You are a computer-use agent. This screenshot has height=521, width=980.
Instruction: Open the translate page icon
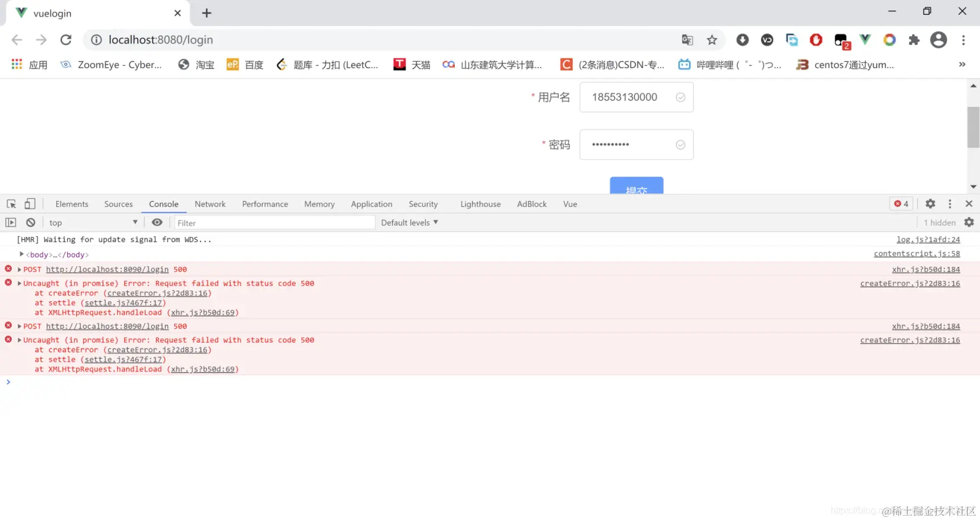(687, 40)
